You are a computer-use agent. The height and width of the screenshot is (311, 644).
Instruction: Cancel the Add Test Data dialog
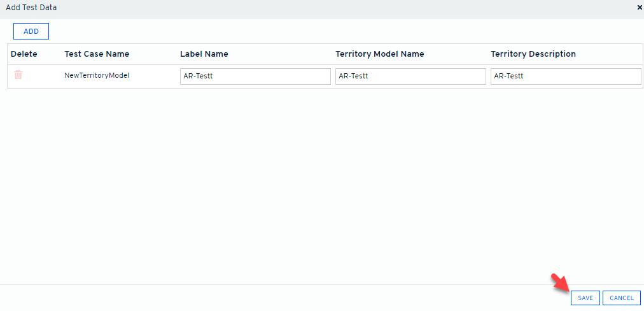[x=621, y=298]
